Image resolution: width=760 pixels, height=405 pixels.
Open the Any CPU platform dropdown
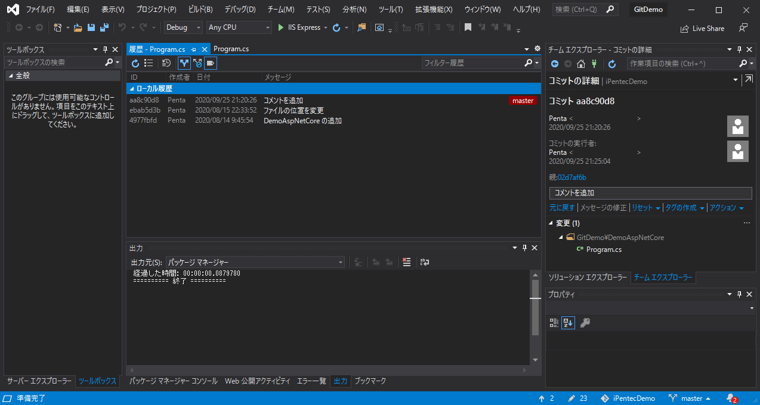coord(238,28)
